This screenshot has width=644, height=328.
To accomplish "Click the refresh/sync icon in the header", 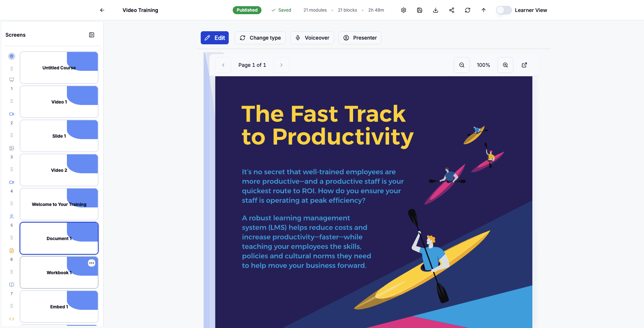I will [468, 10].
